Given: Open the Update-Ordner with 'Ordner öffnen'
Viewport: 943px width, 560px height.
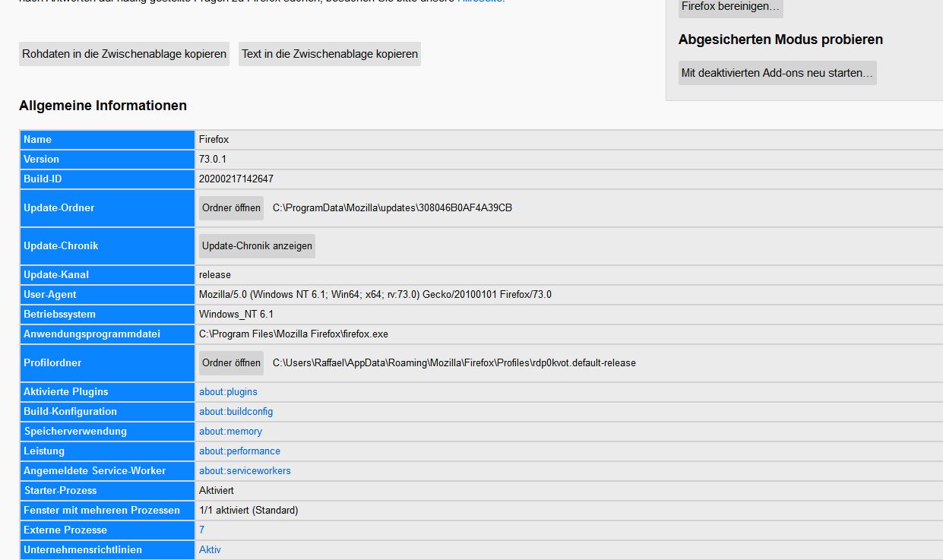Looking at the screenshot, I should click(x=231, y=207).
